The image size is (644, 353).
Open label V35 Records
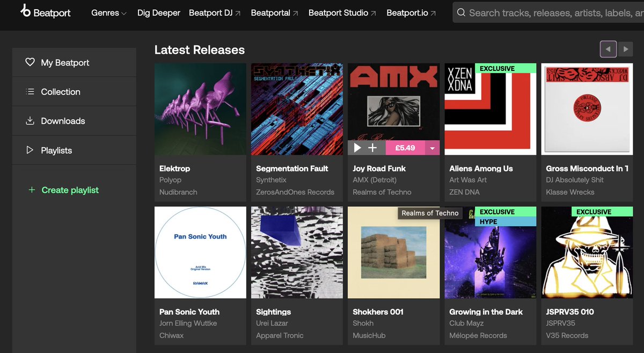[567, 335]
